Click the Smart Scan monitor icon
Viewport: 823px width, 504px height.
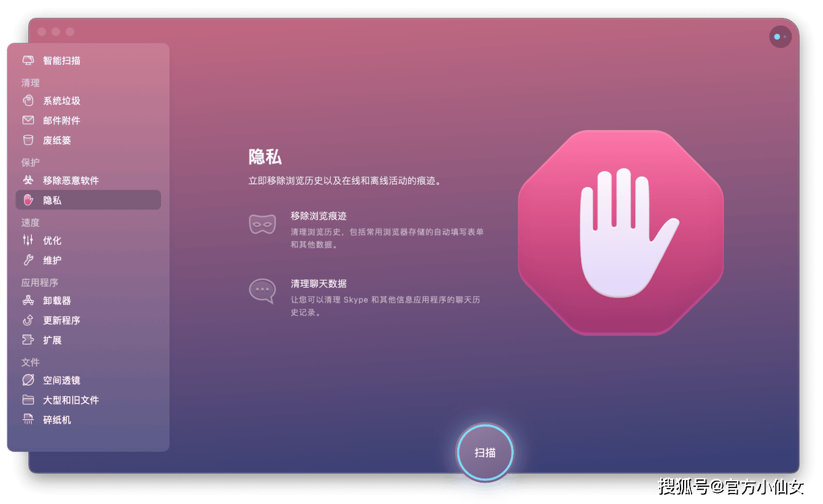coord(28,60)
